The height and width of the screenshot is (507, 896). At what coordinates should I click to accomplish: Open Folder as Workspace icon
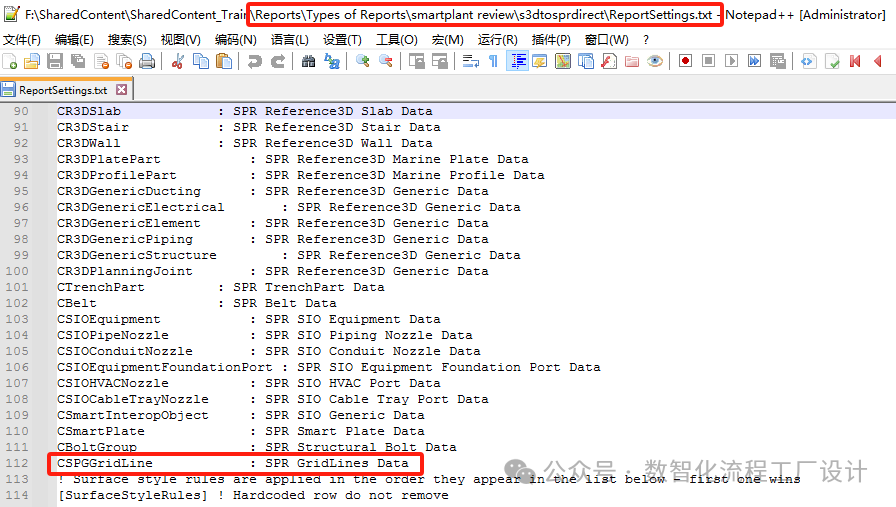[632, 61]
